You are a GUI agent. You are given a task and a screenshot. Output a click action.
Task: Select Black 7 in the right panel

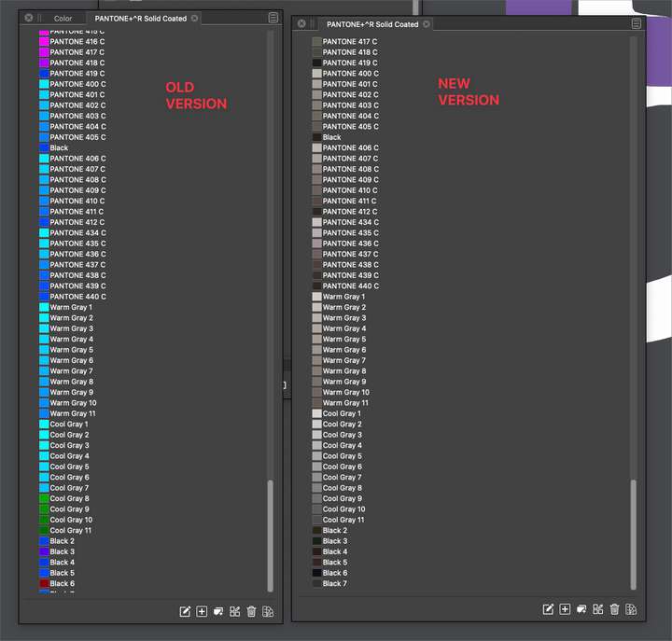(335, 583)
